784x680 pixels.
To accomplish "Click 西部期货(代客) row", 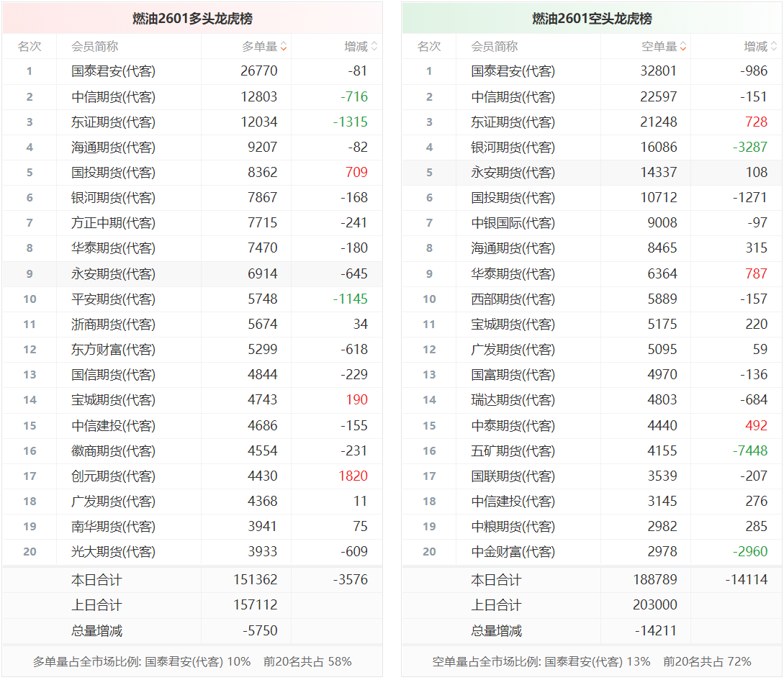I will click(x=592, y=299).
